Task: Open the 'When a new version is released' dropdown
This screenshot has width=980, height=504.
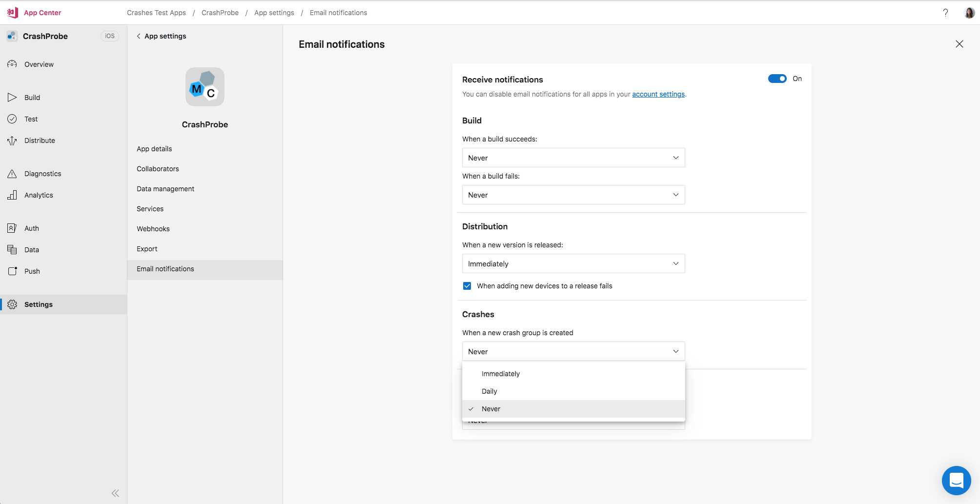Action: (573, 263)
